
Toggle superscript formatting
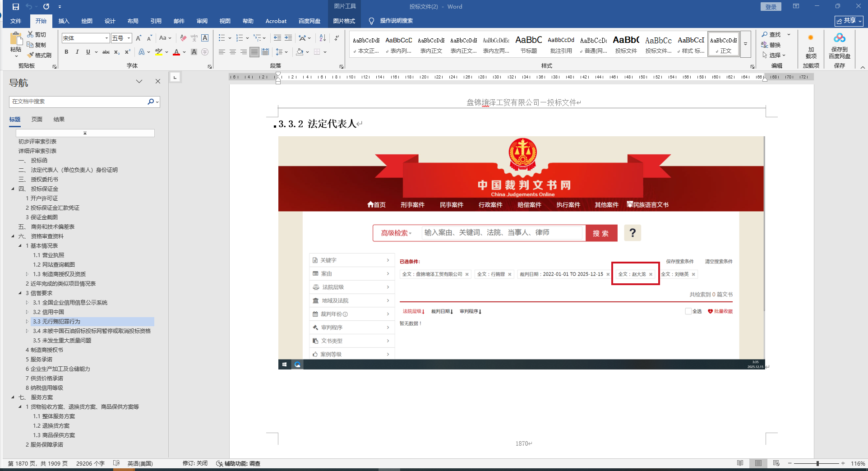point(128,52)
